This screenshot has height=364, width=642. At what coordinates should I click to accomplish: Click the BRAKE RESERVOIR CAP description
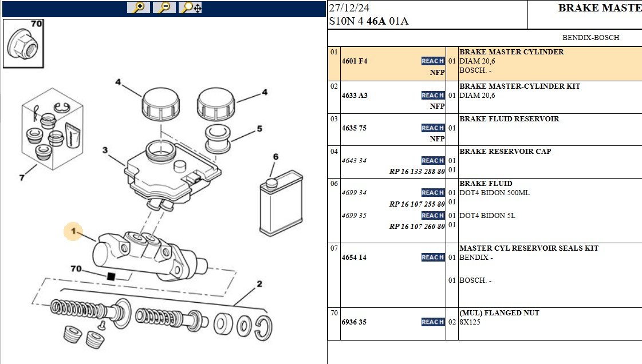pyautogui.click(x=505, y=151)
